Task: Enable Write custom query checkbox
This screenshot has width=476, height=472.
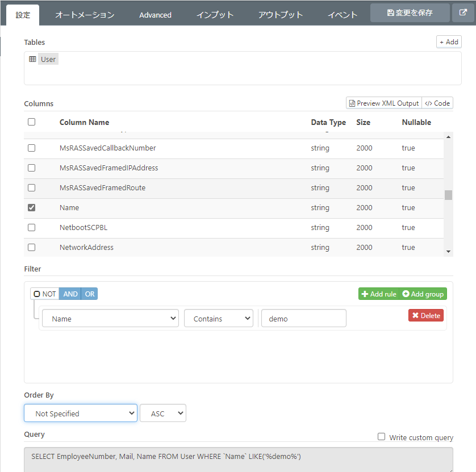Action: (381, 437)
